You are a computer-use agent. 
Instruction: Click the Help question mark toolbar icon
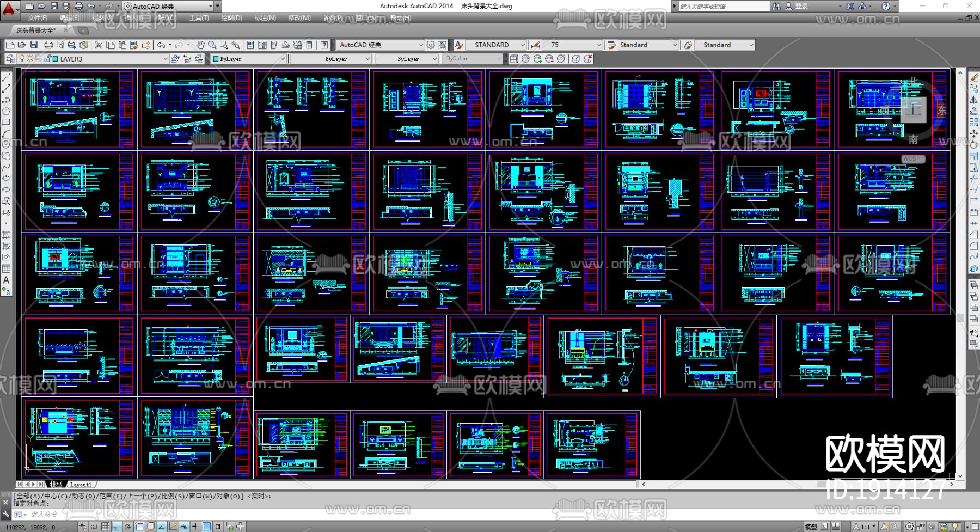pyautogui.click(x=324, y=45)
